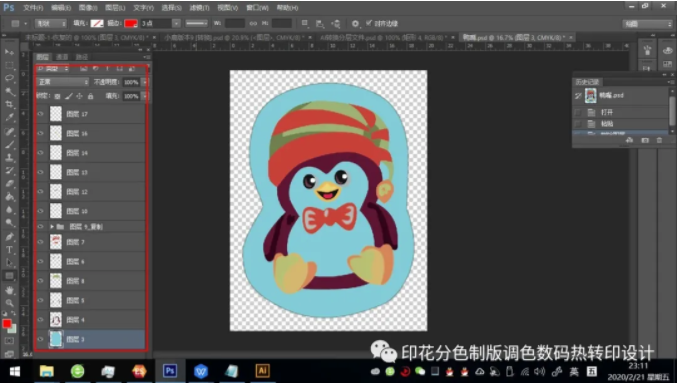Open the 图层(L) menu

(115, 8)
